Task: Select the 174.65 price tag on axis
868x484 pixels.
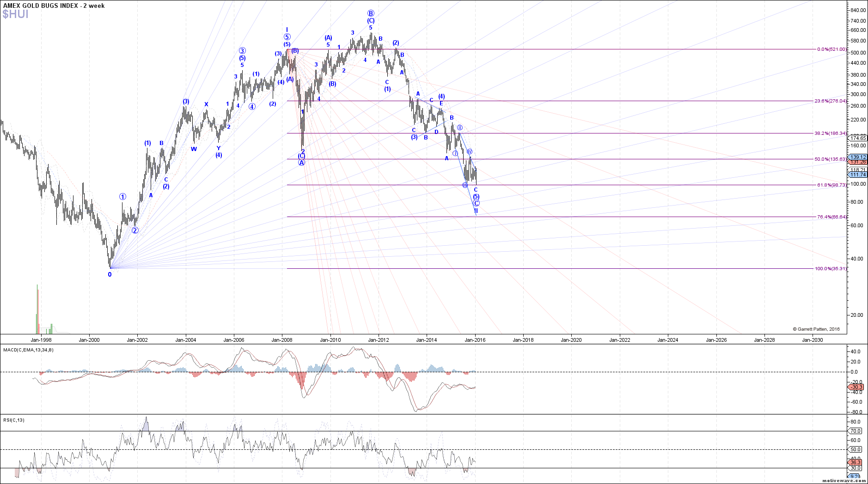Action: point(858,138)
